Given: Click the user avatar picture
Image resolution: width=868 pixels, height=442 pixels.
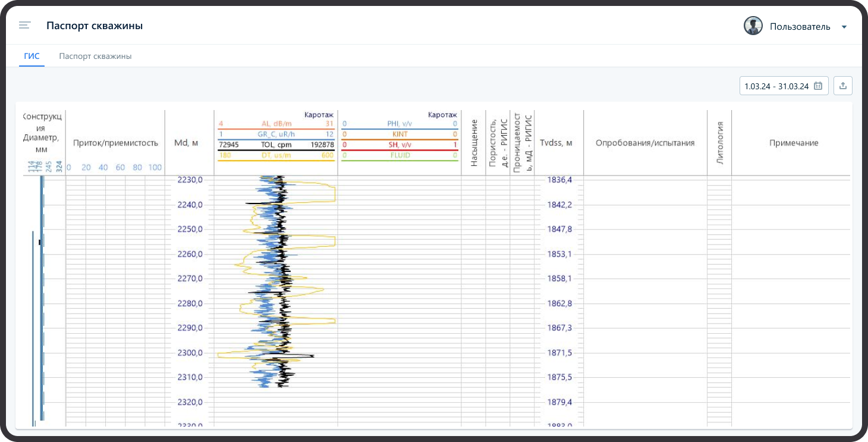Looking at the screenshot, I should (753, 26).
